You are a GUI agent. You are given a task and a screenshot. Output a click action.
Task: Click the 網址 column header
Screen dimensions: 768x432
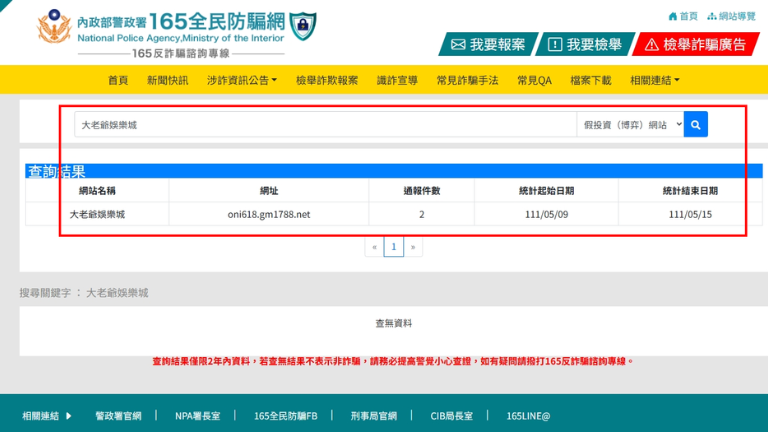[x=269, y=191]
